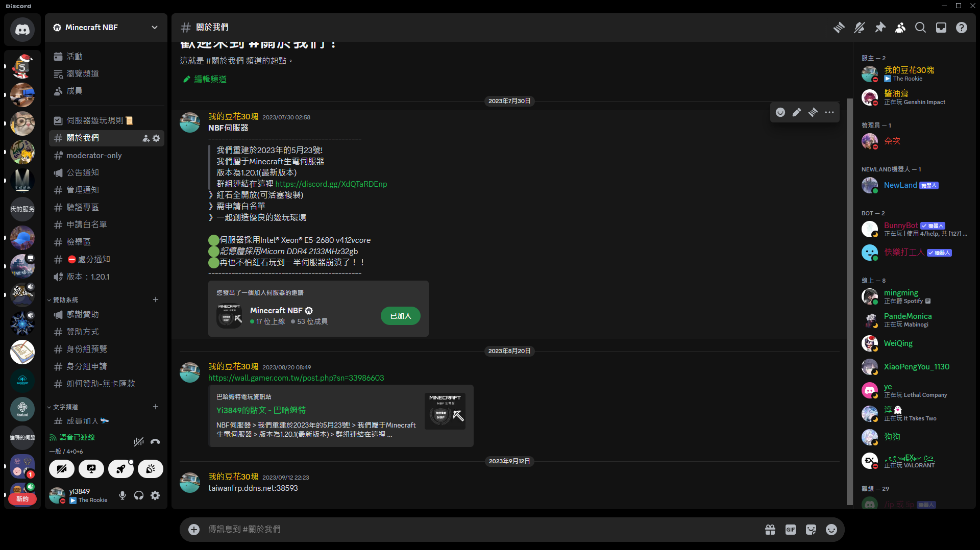
Task: Toggle headphone deafen in user panel
Action: [x=139, y=495]
